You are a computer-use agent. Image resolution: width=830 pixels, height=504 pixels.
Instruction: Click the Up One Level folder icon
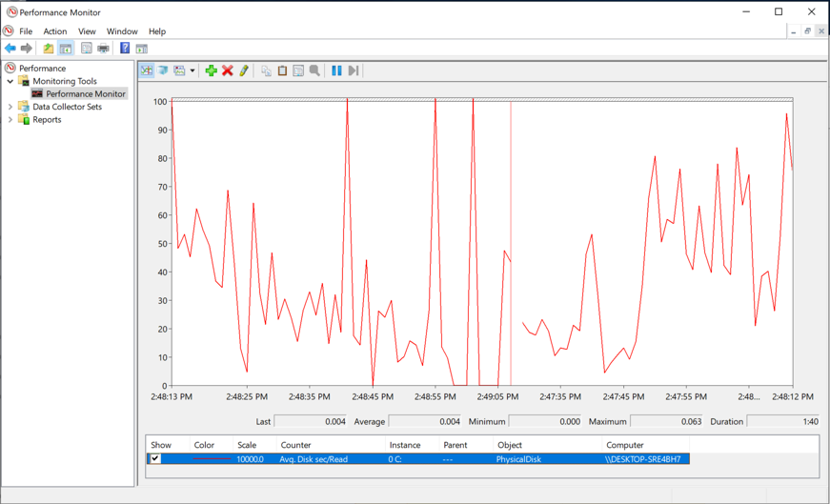(x=49, y=49)
